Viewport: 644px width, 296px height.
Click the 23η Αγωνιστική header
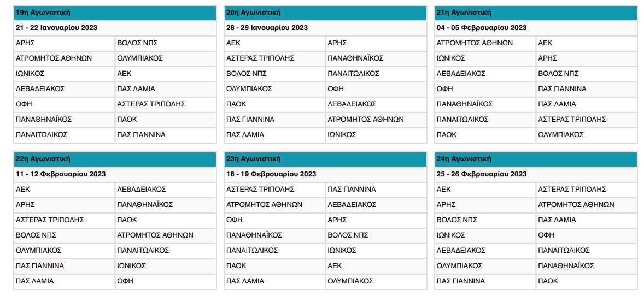[325, 159]
